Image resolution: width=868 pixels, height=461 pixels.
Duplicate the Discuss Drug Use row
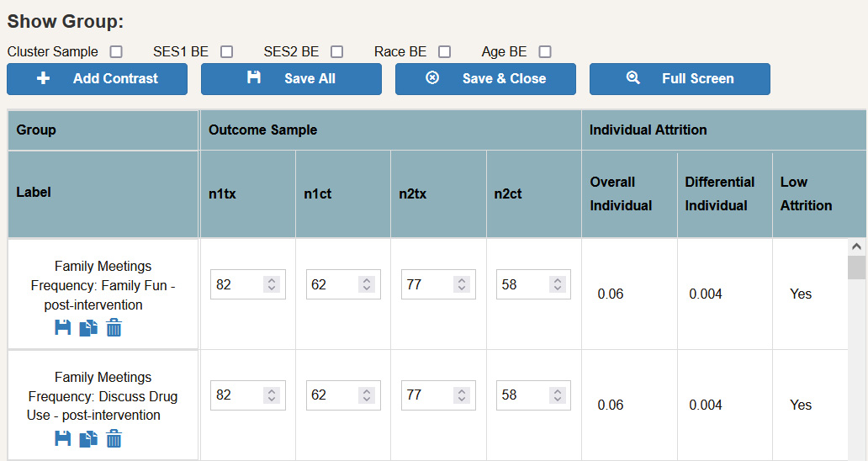(x=88, y=439)
